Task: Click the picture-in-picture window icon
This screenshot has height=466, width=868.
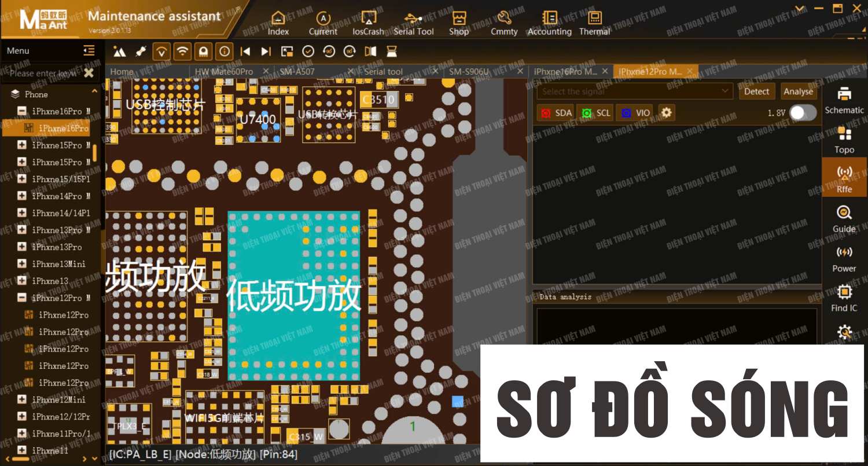Action: pos(287,52)
